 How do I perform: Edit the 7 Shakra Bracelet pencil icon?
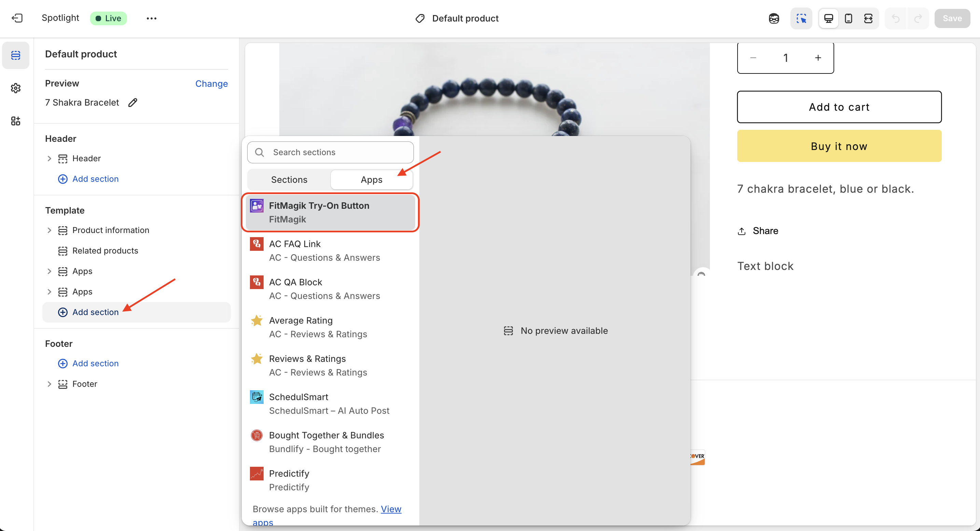click(x=132, y=103)
